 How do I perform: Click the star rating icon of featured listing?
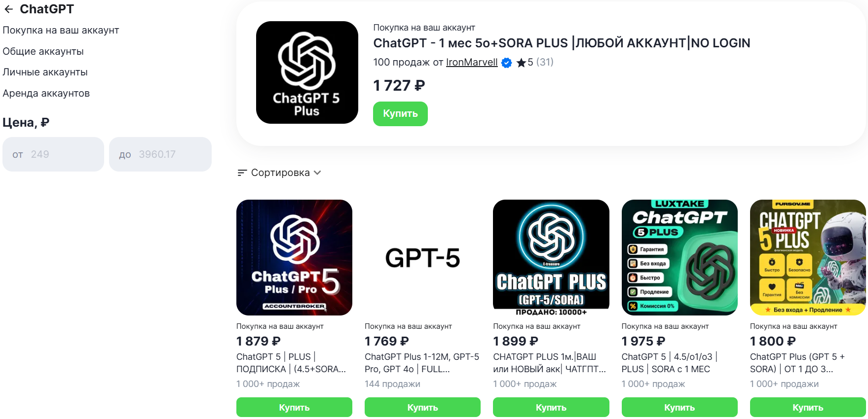(521, 63)
